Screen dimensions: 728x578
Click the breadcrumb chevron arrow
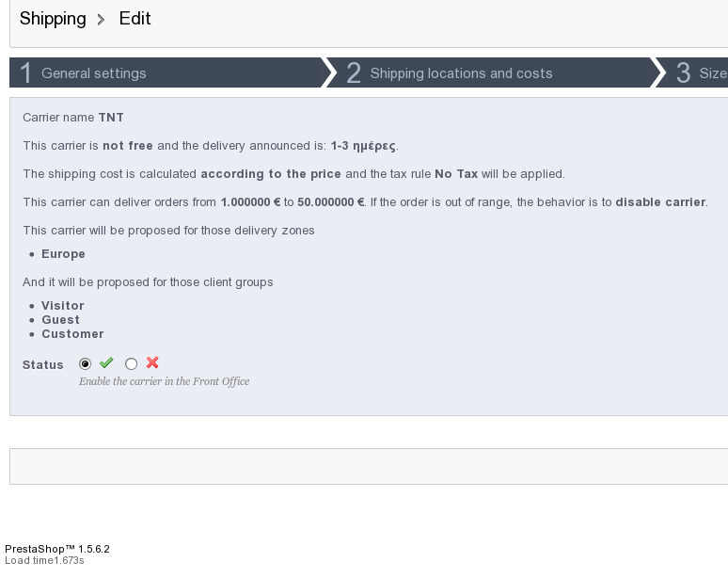click(x=101, y=20)
